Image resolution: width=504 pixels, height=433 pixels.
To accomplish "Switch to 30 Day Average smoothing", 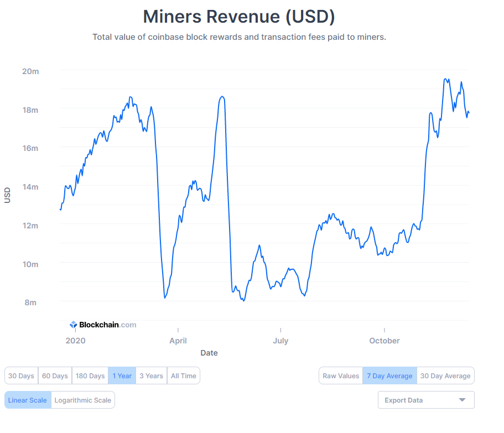I will coord(445,376).
